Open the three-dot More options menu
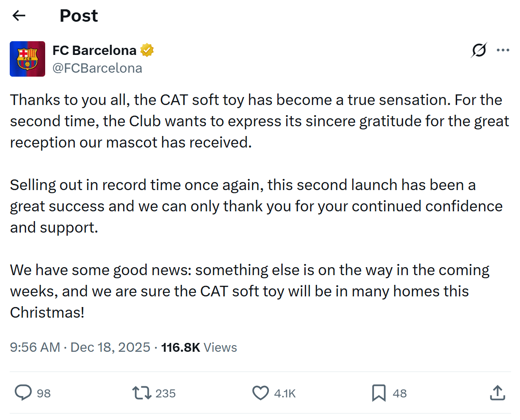This screenshot has width=520, height=420. [503, 51]
